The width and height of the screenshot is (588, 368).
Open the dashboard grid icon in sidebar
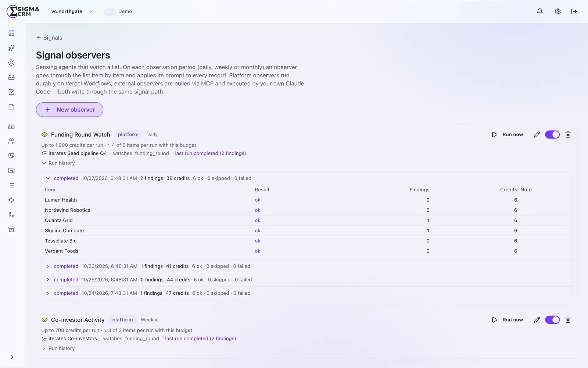pyautogui.click(x=11, y=33)
